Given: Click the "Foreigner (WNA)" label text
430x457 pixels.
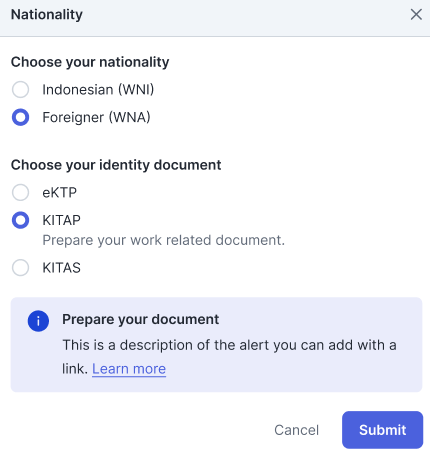Looking at the screenshot, I should point(96,117).
